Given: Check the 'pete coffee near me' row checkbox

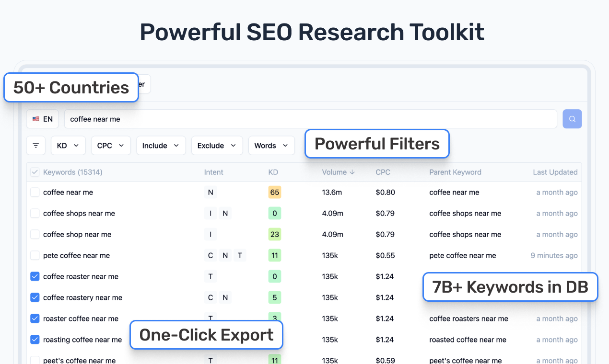Looking at the screenshot, I should pyautogui.click(x=35, y=255).
